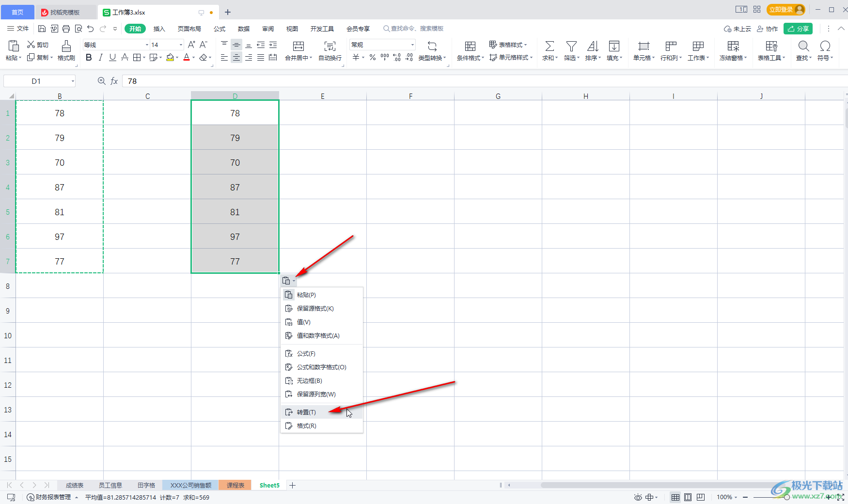Viewport: 848px width, 504px height.
Task: Apply strikethrough text formatting
Action: (x=125, y=58)
